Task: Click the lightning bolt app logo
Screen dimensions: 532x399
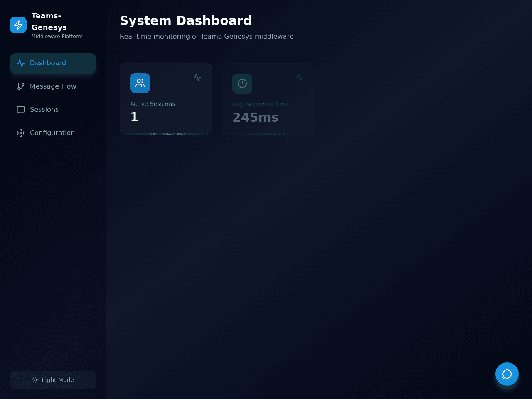Action: point(18,25)
